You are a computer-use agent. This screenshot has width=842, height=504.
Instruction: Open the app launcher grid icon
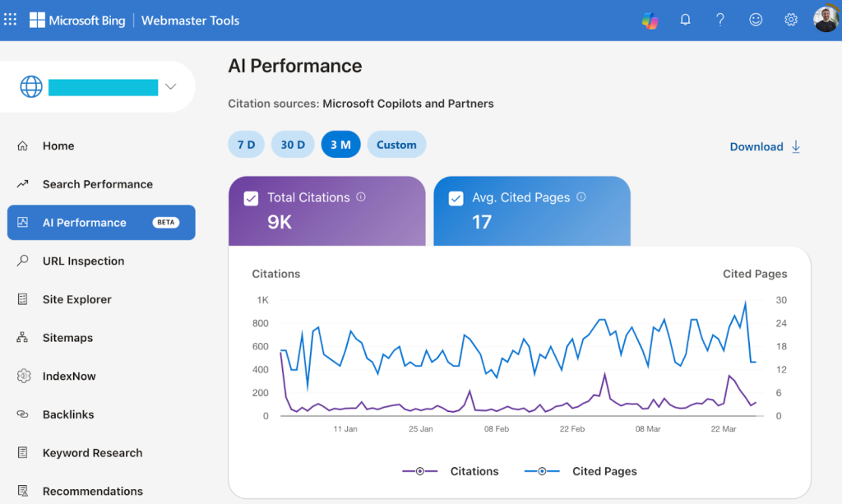(11, 19)
